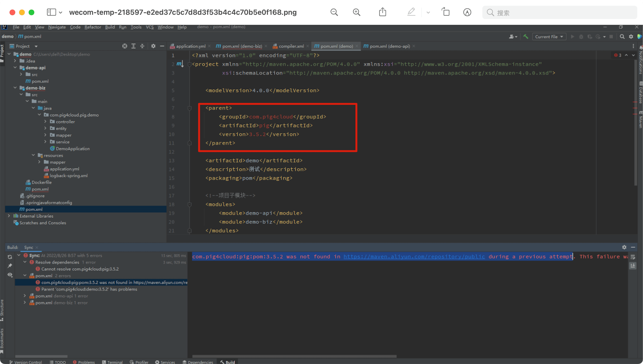Screen dimensions: 643x364
Task: Switch to pom.xml (demo-api) editor tab
Action: 389,46
